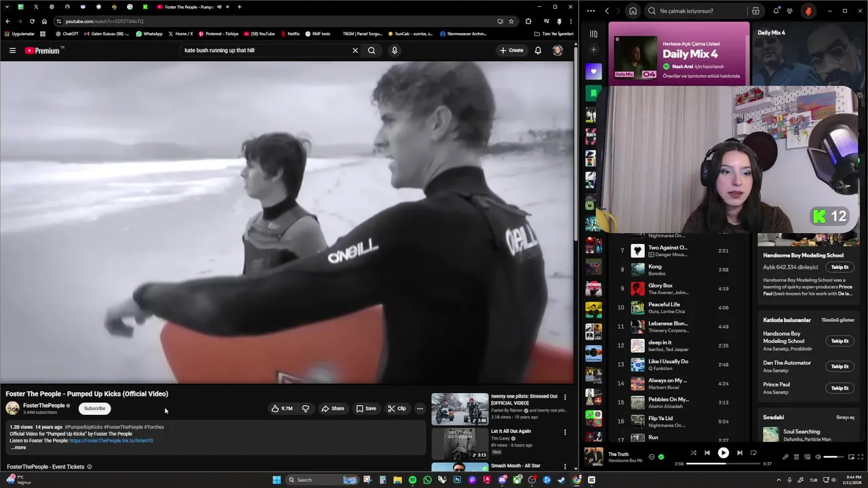The height and width of the screenshot is (488, 868).
Task: Create a new playlist with the plus icon
Action: 593,49
